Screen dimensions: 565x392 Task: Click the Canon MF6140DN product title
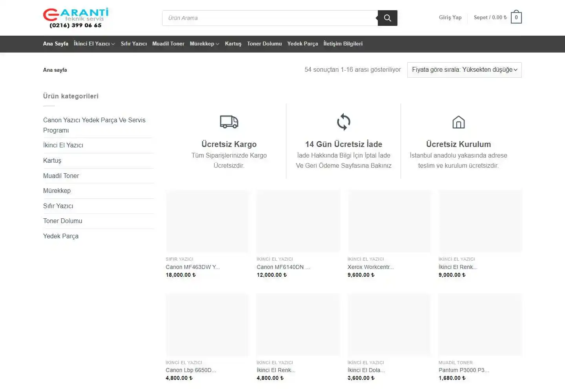click(283, 267)
